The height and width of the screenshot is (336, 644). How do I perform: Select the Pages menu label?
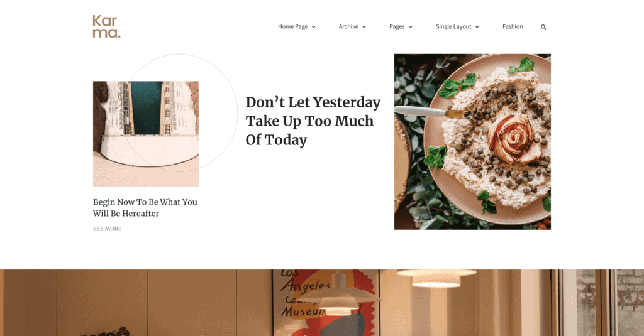397,26
